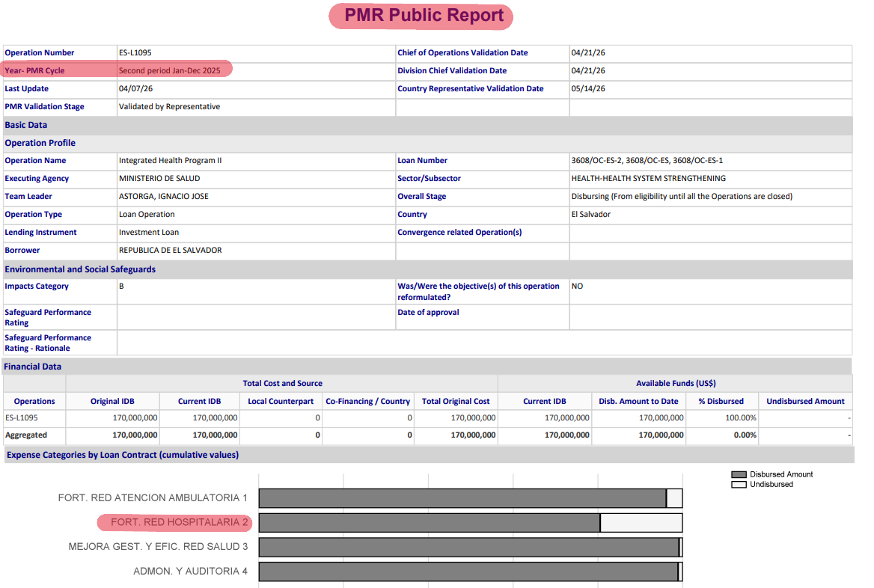The height and width of the screenshot is (588, 874).
Task: Click Safeguard Performance Rating - Rationale label
Action: (48, 343)
